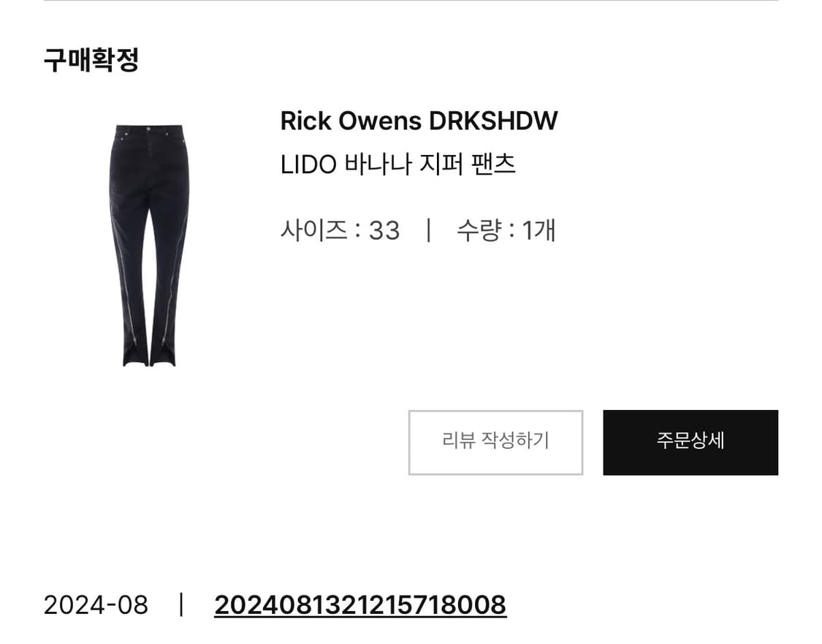Open order number link 20240813212157​18008

coord(360,605)
